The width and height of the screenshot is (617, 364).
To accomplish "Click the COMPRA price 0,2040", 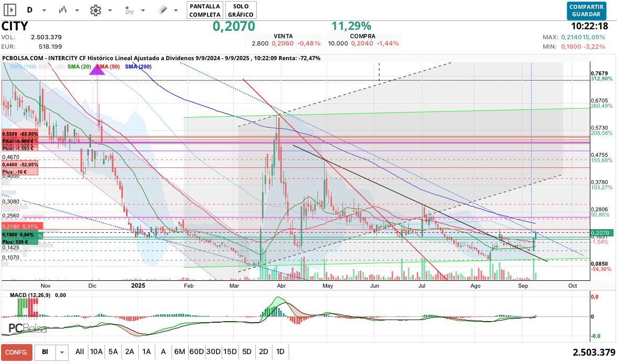I will click(x=362, y=43).
